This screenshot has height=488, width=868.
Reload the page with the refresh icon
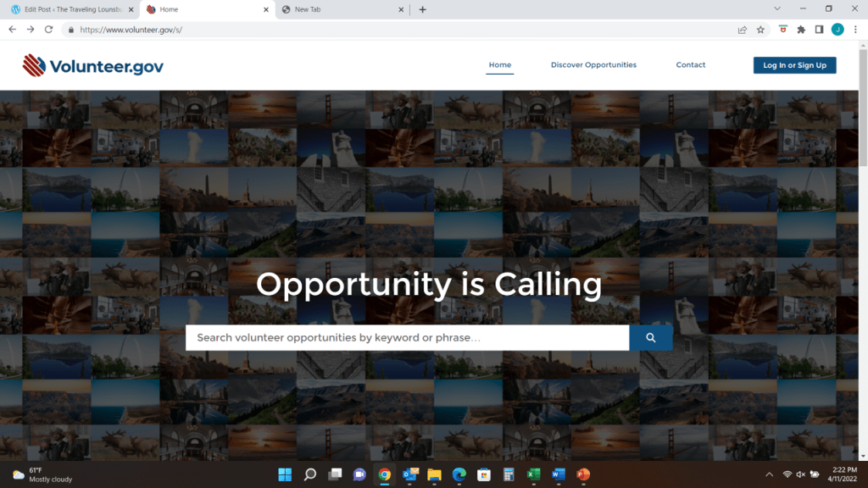[48, 29]
